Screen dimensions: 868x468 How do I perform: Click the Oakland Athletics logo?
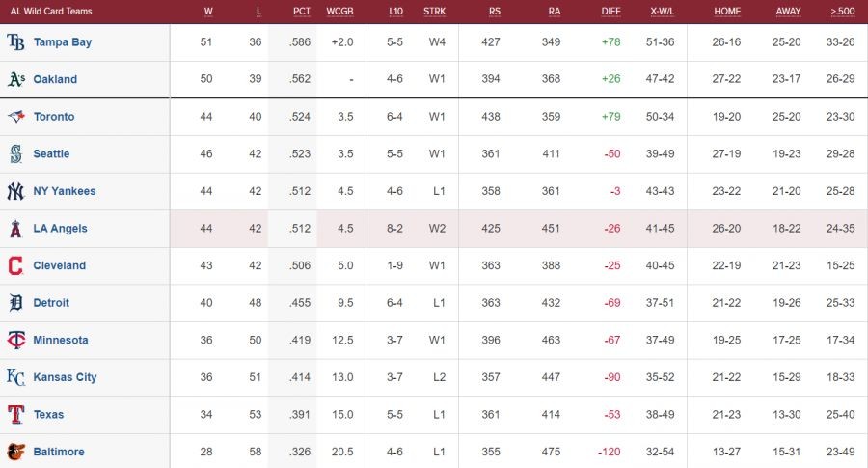pos(15,79)
